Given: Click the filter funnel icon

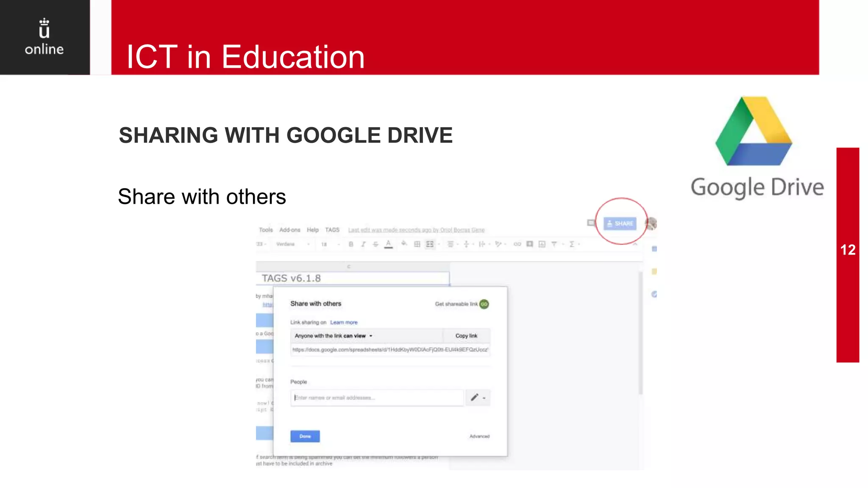Looking at the screenshot, I should coord(554,244).
